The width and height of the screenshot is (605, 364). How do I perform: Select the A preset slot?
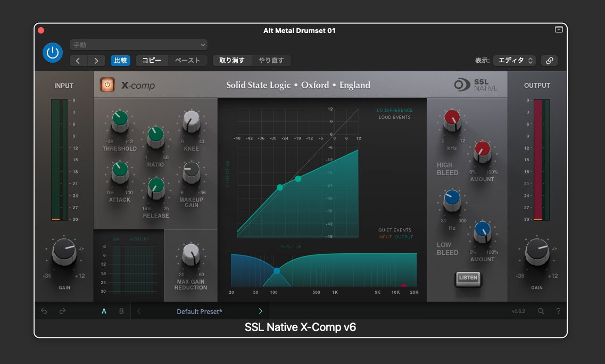(x=104, y=311)
